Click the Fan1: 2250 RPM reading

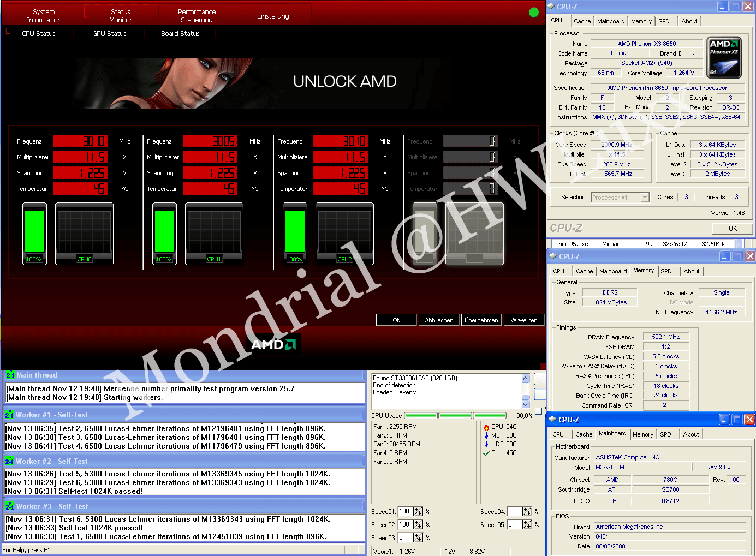[x=395, y=427]
